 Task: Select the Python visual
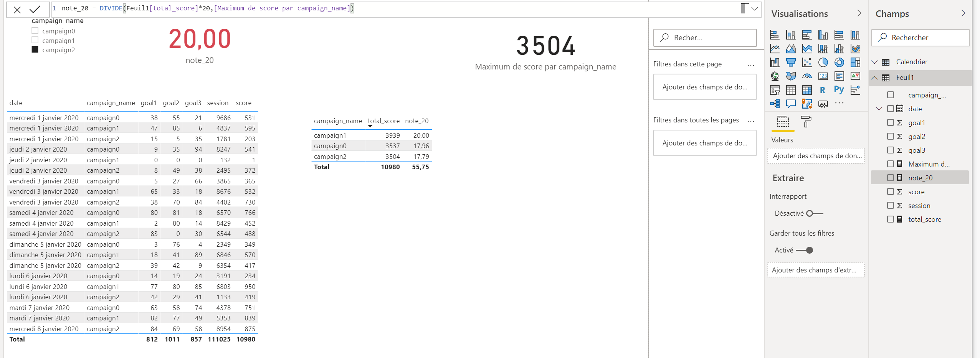839,90
